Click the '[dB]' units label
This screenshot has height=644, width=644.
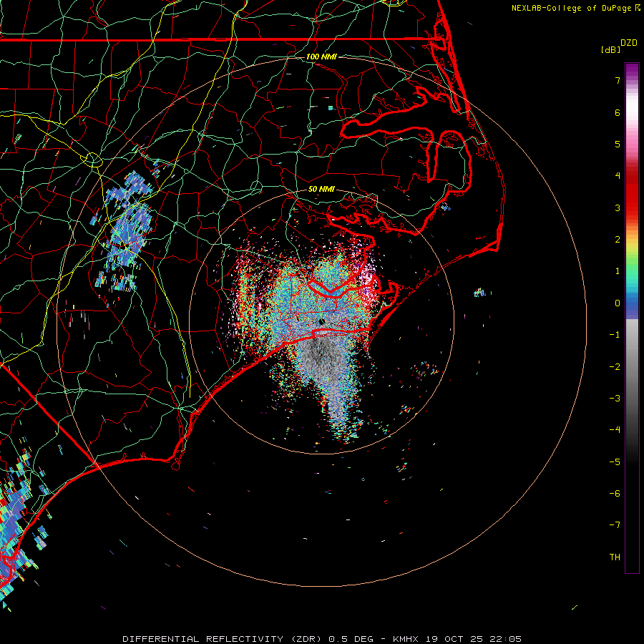[x=610, y=49]
